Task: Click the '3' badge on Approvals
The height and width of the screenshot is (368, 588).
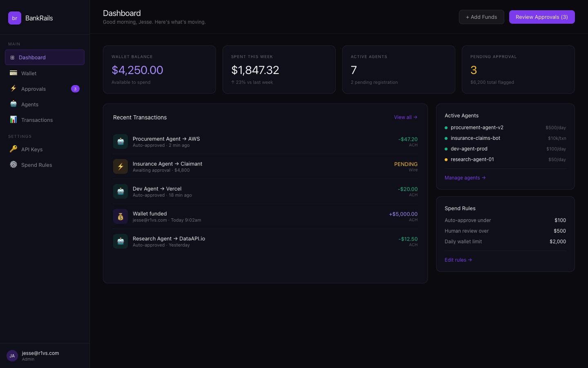Action: point(75,89)
